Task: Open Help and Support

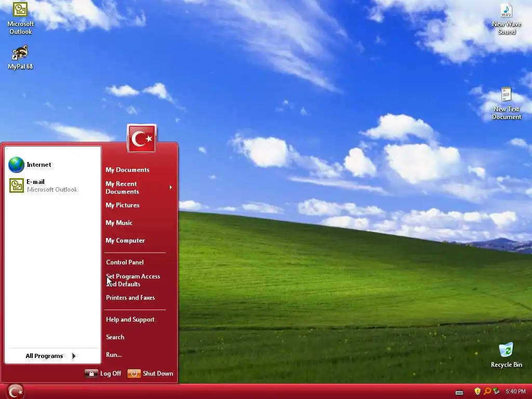Action: click(130, 320)
